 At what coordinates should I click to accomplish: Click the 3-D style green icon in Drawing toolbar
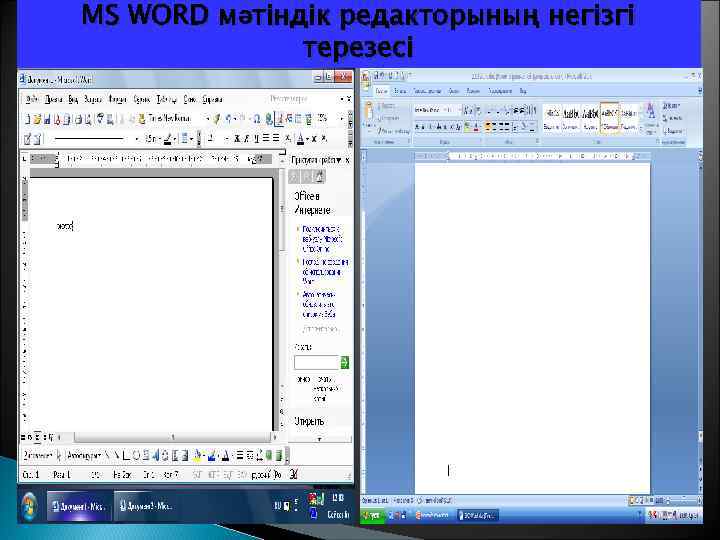278,456
